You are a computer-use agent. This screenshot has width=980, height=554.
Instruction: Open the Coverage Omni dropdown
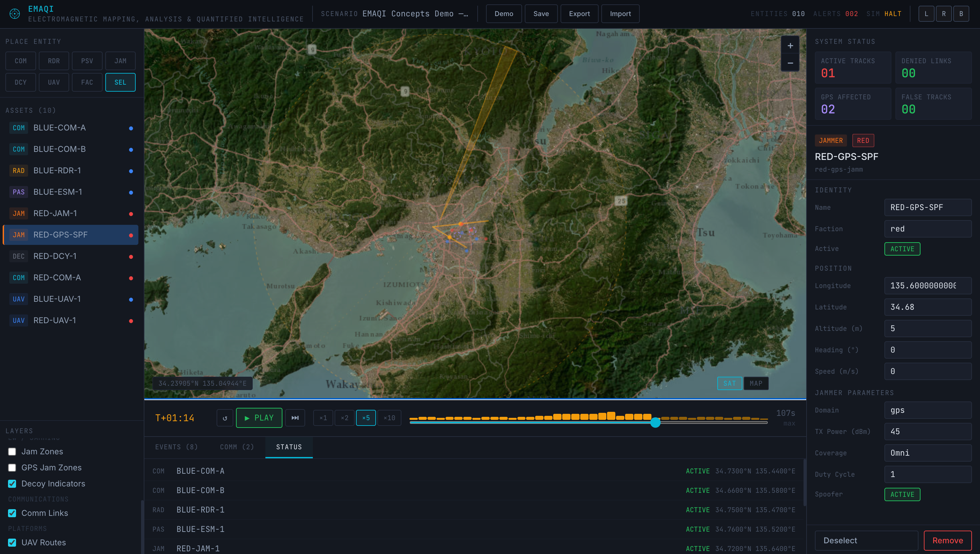coord(928,453)
